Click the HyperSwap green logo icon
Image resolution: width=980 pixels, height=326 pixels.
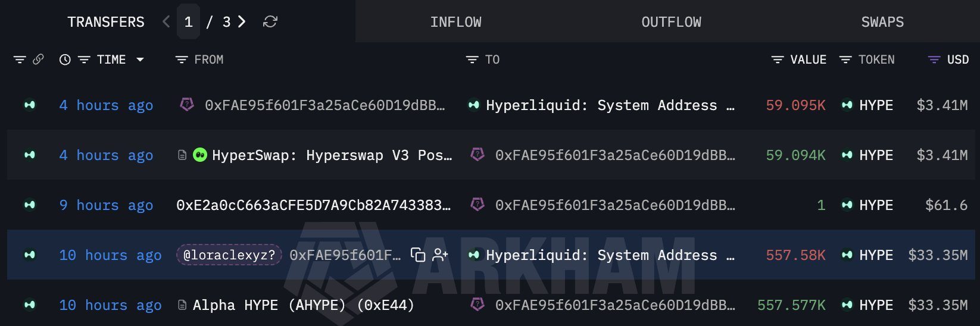(x=200, y=155)
